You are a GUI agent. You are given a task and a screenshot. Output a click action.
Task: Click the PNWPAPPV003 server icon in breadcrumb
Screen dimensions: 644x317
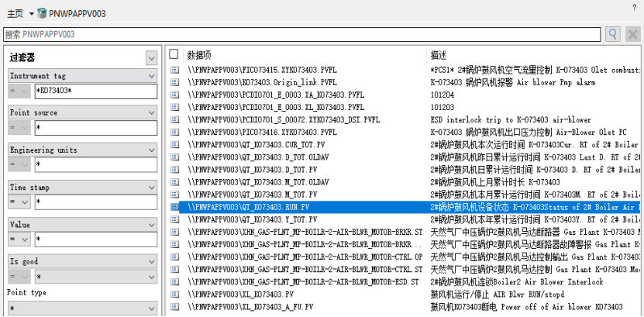pyautogui.click(x=42, y=13)
